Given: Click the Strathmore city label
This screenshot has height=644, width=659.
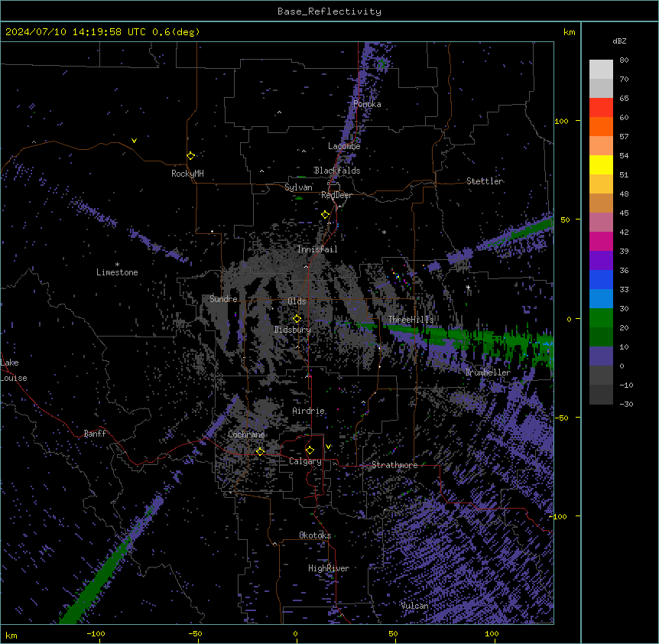Looking at the screenshot, I should (394, 465).
